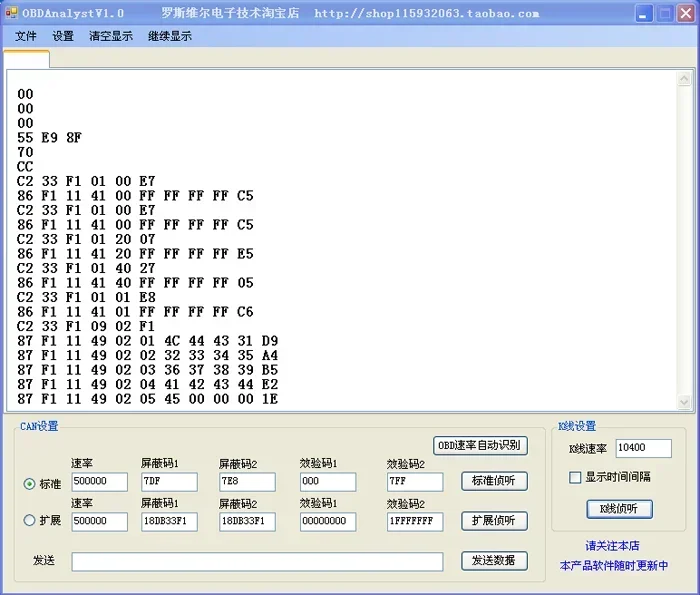Close the OBDAnalyst window
Viewport: 700px width, 595px height.
pyautogui.click(x=686, y=13)
